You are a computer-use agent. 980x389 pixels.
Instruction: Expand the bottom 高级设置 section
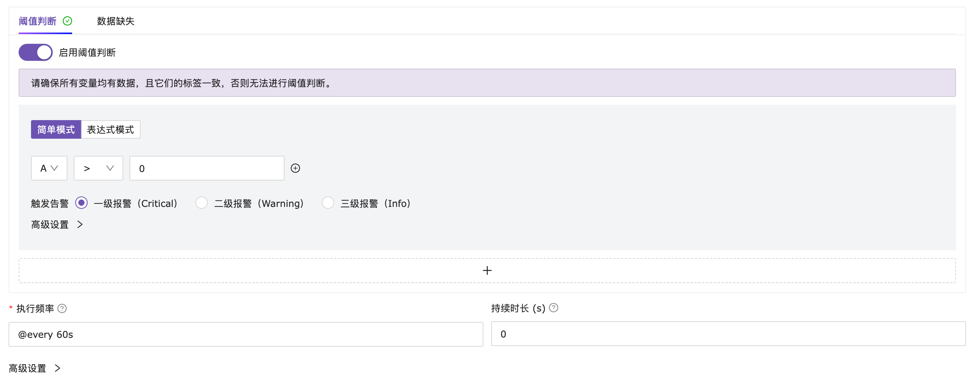[x=35, y=368]
